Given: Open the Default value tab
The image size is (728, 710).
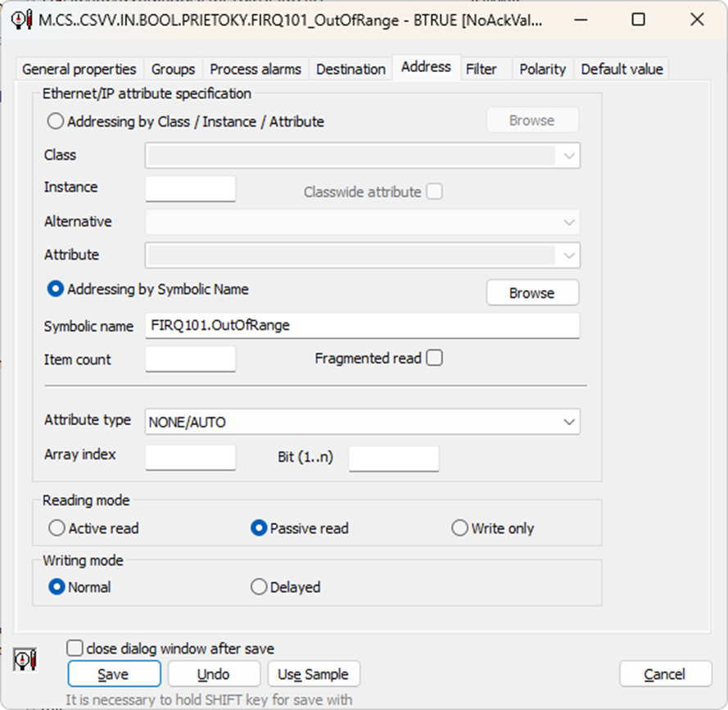Looking at the screenshot, I should pos(622,69).
